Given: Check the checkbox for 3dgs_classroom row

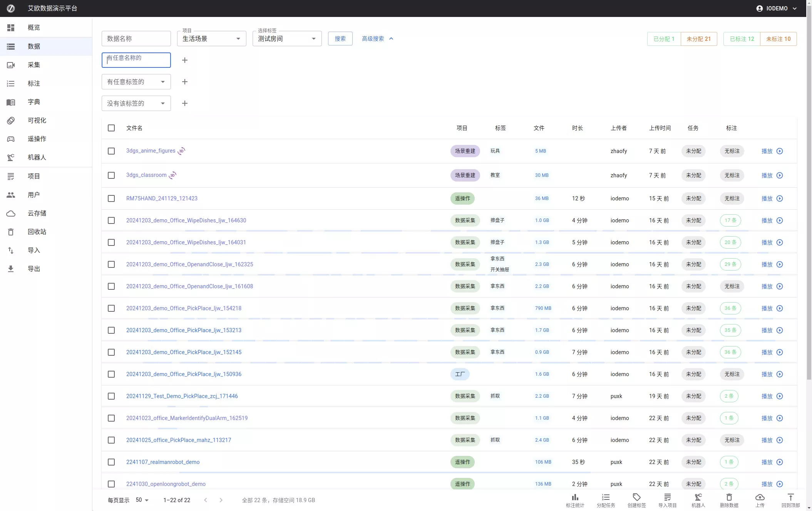Looking at the screenshot, I should coord(111,175).
